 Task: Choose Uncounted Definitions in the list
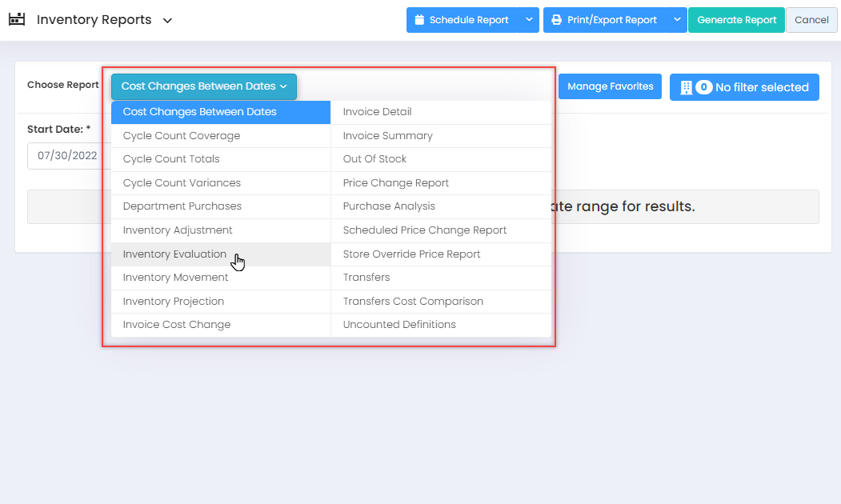[399, 325]
